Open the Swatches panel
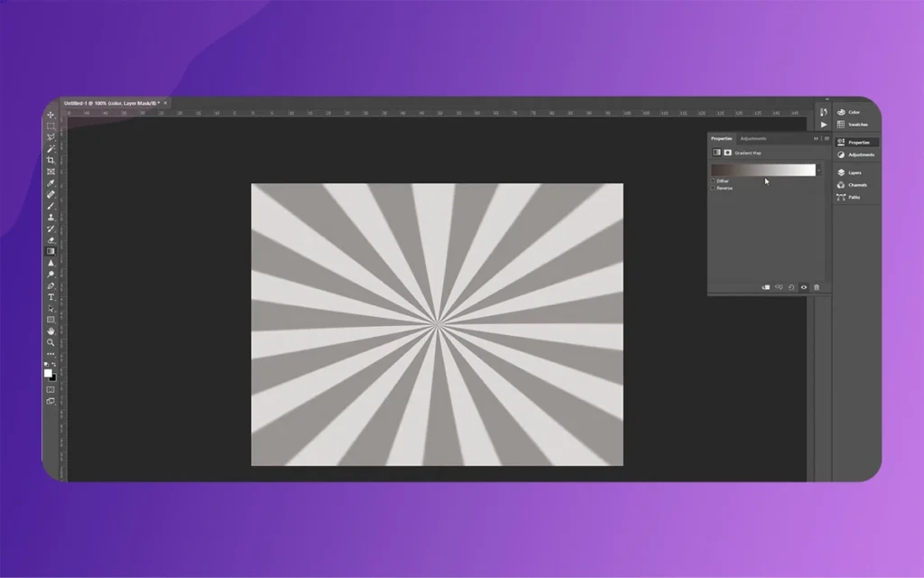The height and width of the screenshot is (578, 924). click(857, 125)
